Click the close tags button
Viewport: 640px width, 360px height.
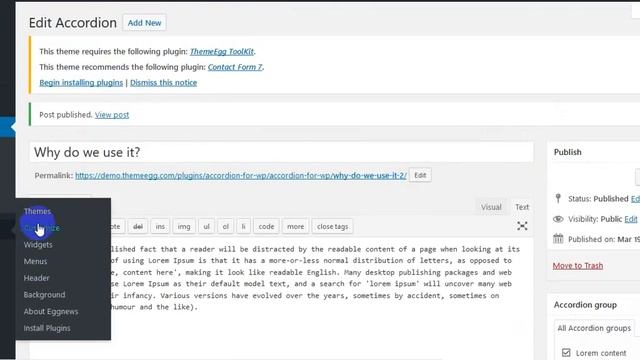coord(332,226)
